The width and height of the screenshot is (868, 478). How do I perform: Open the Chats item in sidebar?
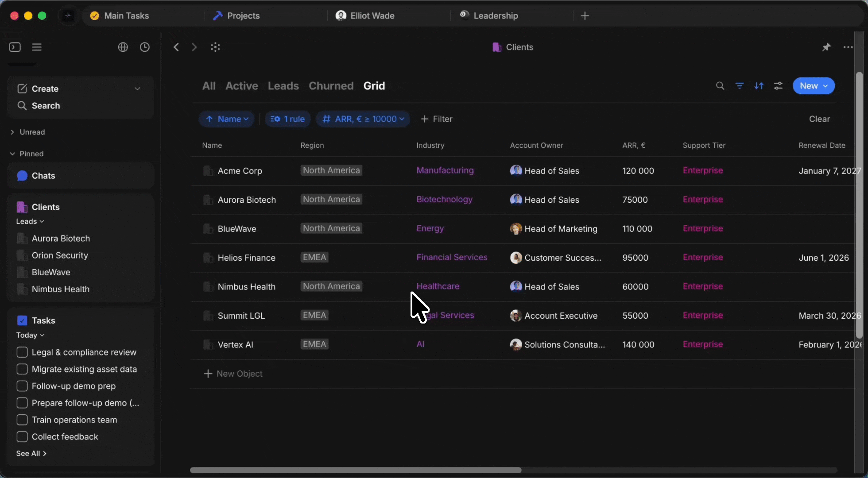pyautogui.click(x=81, y=176)
